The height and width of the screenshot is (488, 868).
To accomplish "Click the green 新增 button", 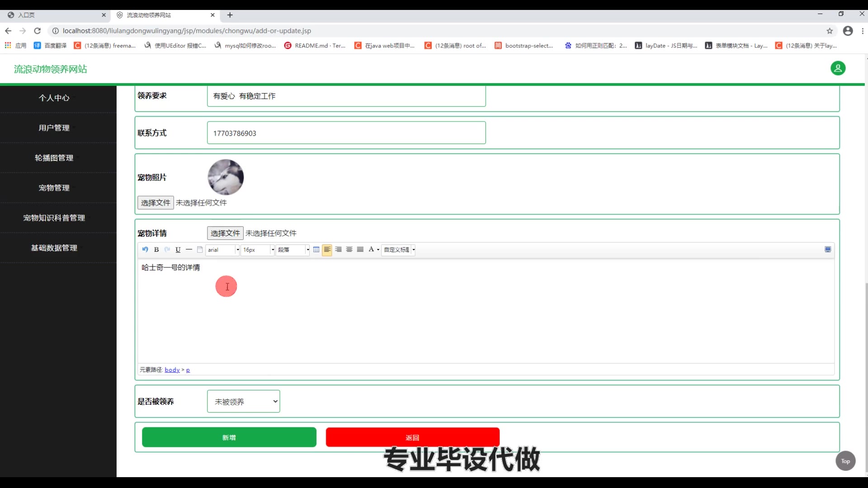I will pos(229,437).
